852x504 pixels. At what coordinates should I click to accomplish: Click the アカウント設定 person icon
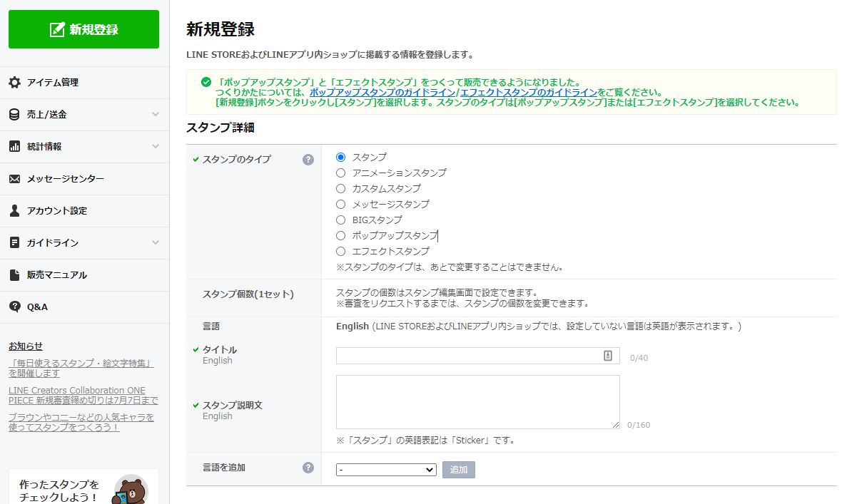[15, 211]
